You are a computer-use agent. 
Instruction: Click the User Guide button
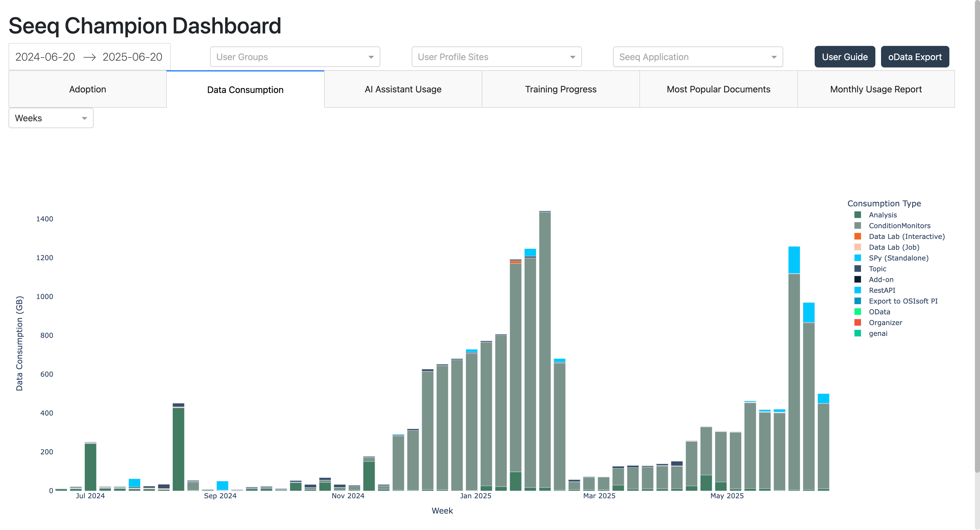click(x=844, y=57)
